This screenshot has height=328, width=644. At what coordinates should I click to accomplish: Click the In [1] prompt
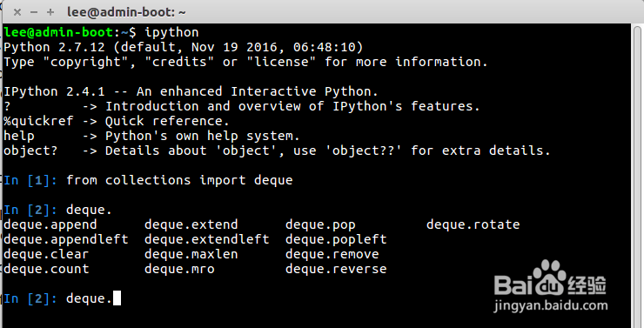[x=30, y=180]
